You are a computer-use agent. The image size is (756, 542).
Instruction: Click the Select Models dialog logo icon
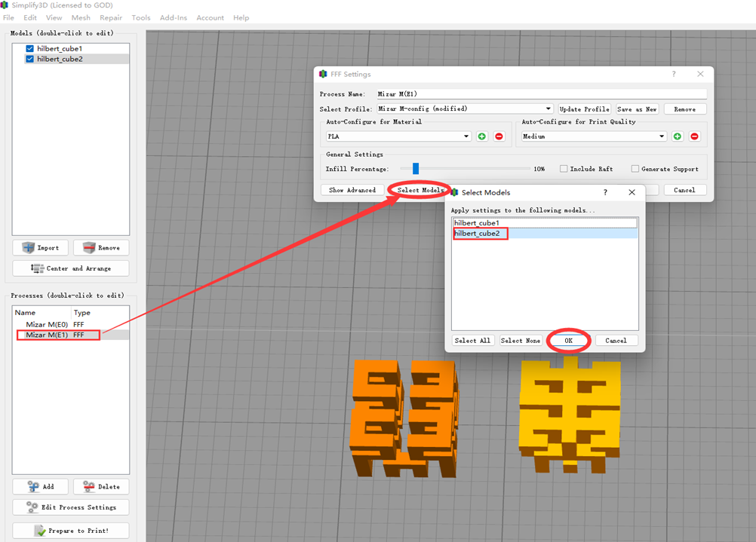point(454,192)
